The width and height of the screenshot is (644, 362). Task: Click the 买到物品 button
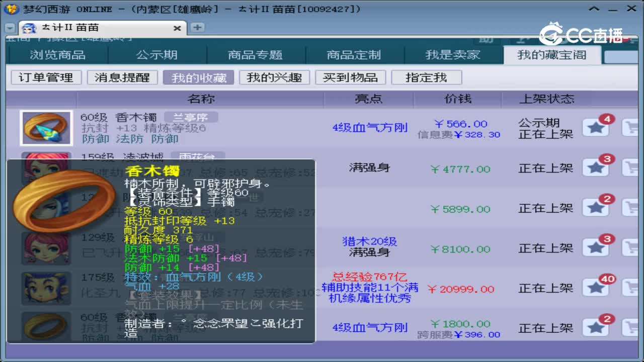[x=351, y=77]
